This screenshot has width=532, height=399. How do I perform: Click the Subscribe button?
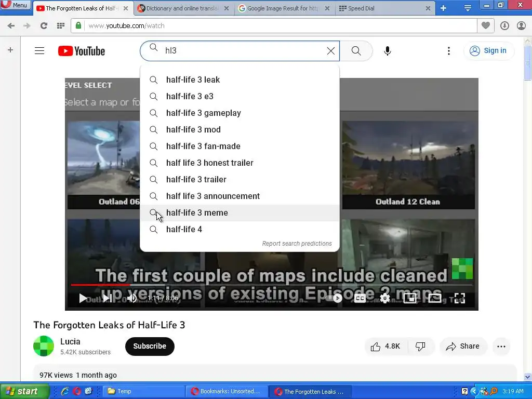point(150,347)
